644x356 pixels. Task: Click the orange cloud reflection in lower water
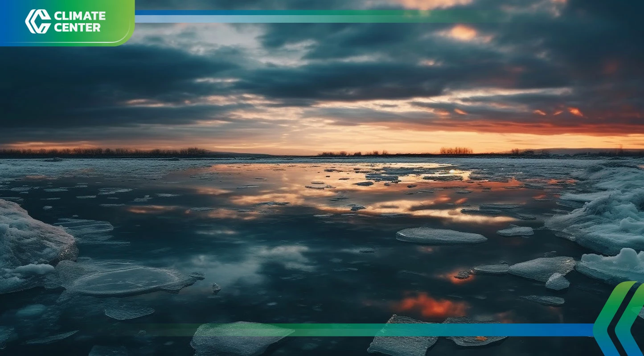pos(430,306)
